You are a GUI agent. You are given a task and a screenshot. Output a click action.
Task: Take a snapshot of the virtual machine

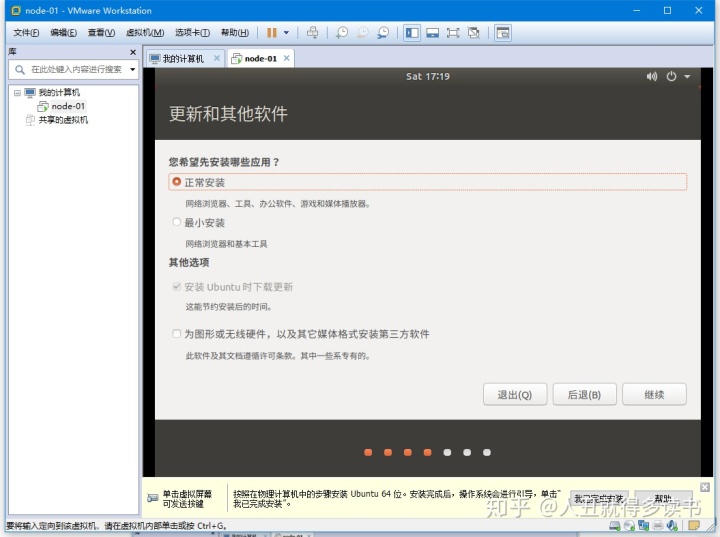tap(342, 33)
